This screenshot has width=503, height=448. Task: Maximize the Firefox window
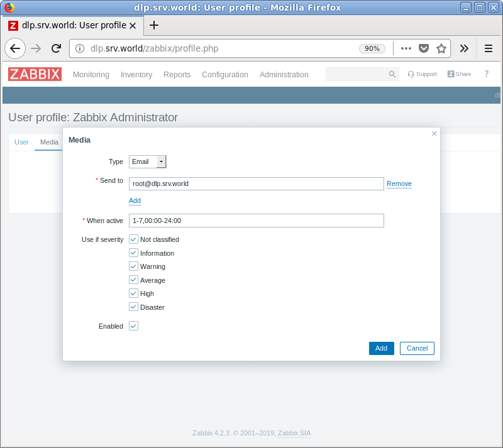tap(480, 8)
